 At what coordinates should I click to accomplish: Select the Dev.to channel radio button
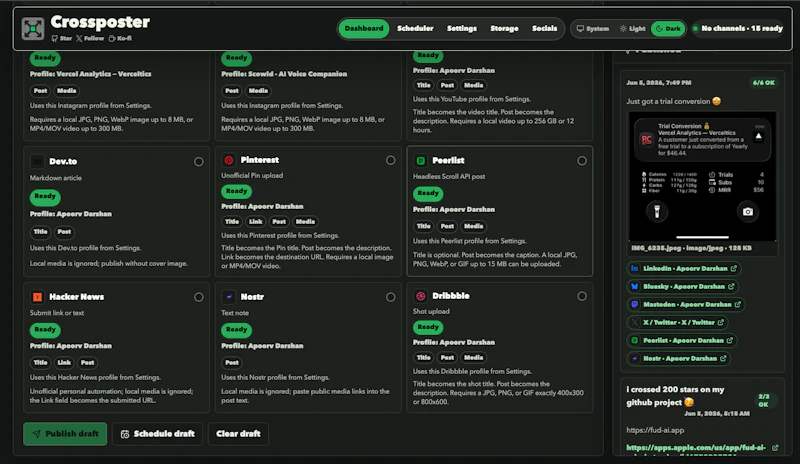click(198, 162)
